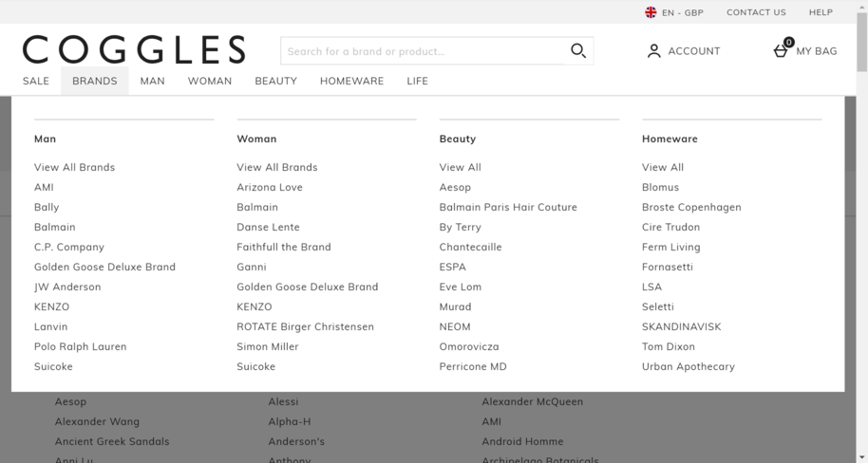The image size is (868, 463).
Task: Open Blomus brand
Action: click(x=660, y=187)
